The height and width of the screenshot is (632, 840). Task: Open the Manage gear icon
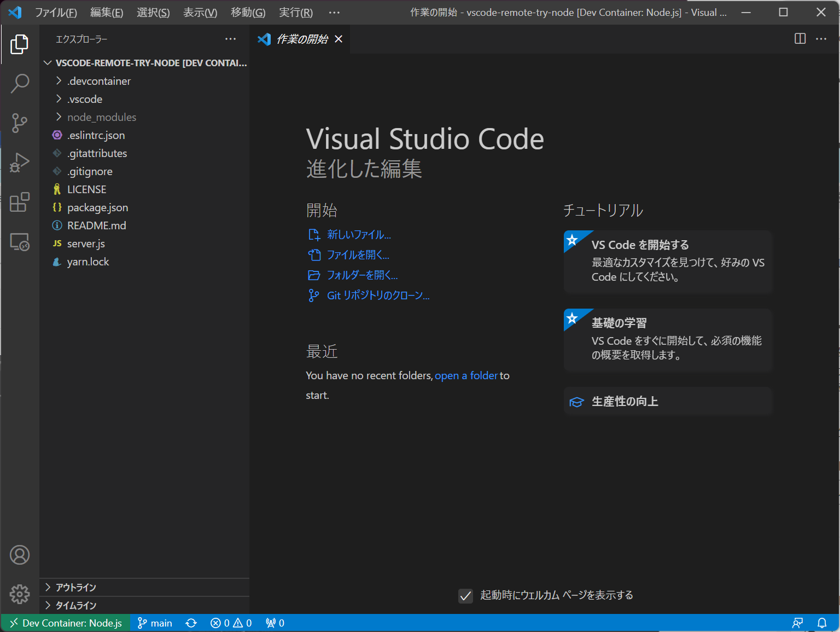[20, 594]
